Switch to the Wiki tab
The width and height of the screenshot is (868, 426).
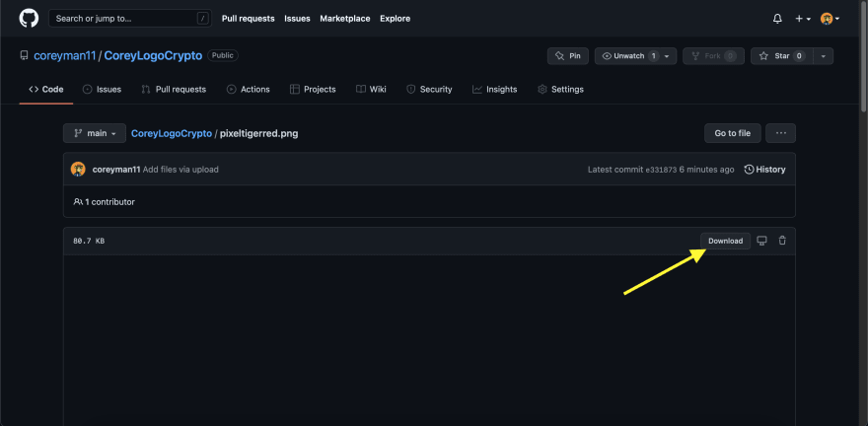(371, 89)
